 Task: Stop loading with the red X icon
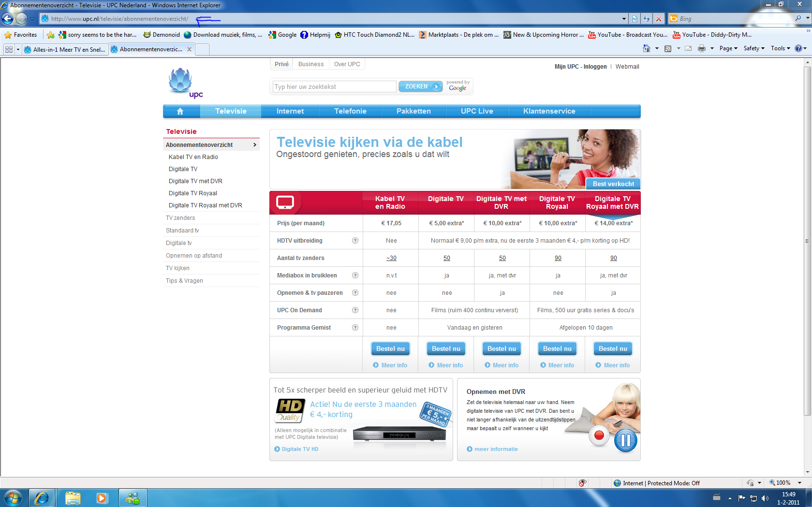pyautogui.click(x=659, y=19)
